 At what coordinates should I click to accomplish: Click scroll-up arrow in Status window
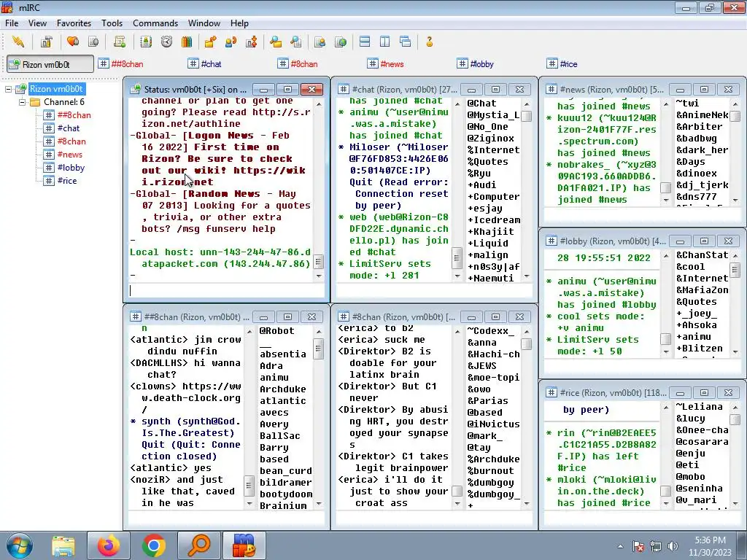pos(319,104)
